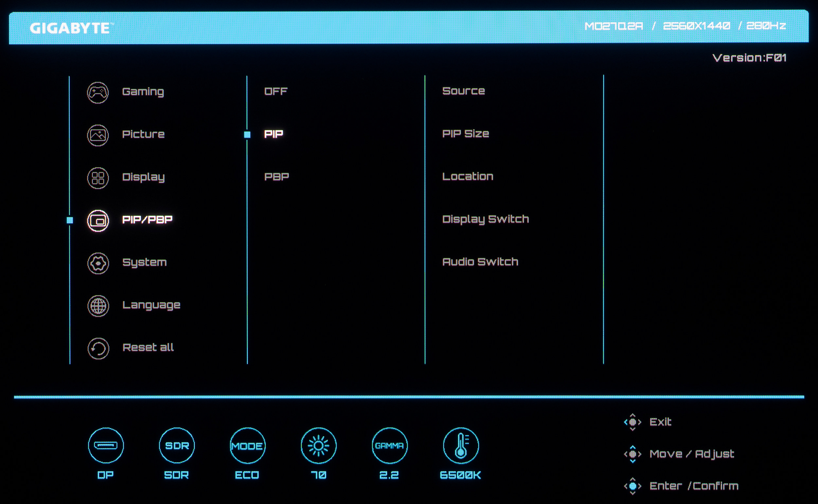Viewport: 818px width, 504px height.
Task: Click the Reset all circular arrow icon
Action: pyautogui.click(x=98, y=349)
